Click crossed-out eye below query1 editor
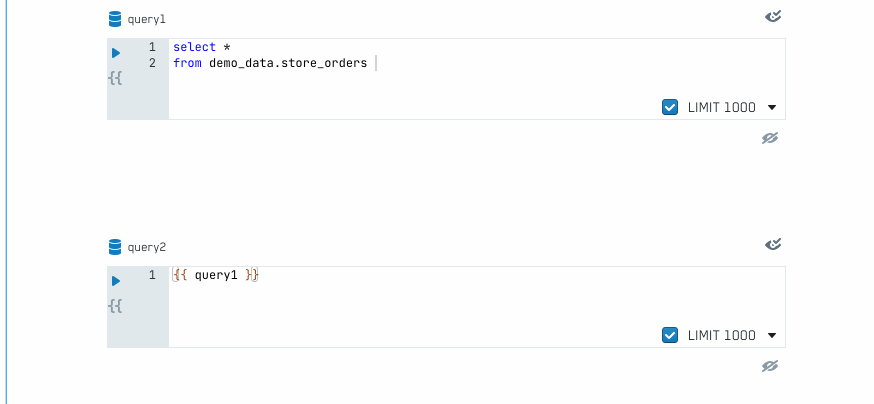This screenshot has height=404, width=874. click(770, 138)
